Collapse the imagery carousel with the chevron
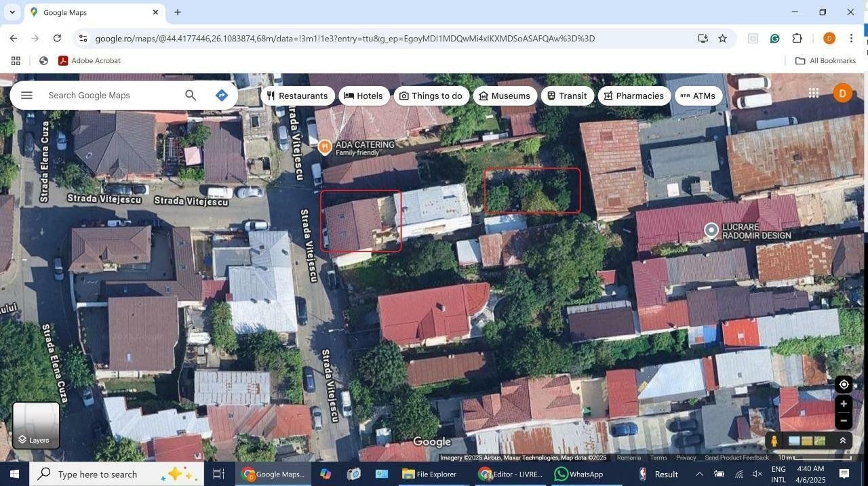 (x=842, y=440)
